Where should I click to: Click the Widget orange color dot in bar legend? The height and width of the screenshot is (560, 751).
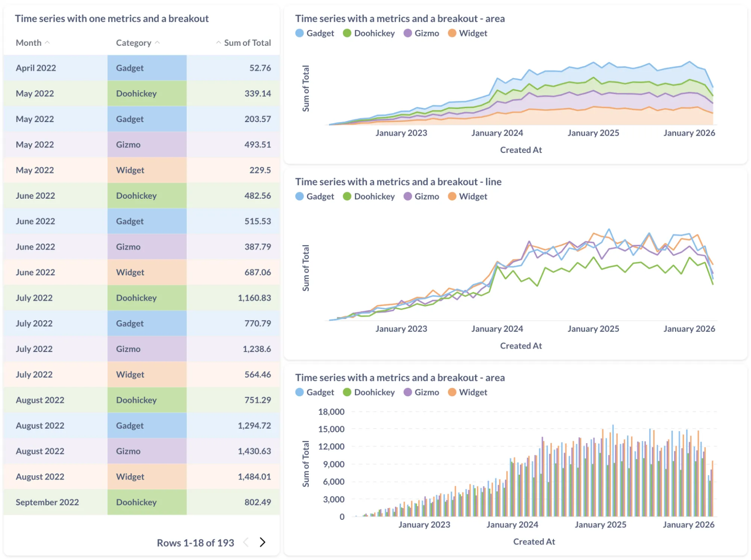click(452, 392)
